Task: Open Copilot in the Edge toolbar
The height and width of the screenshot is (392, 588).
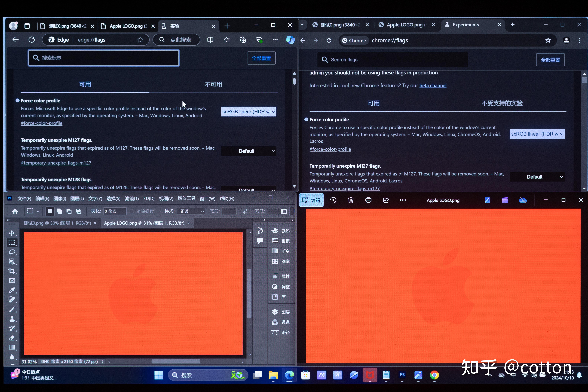Action: (290, 40)
